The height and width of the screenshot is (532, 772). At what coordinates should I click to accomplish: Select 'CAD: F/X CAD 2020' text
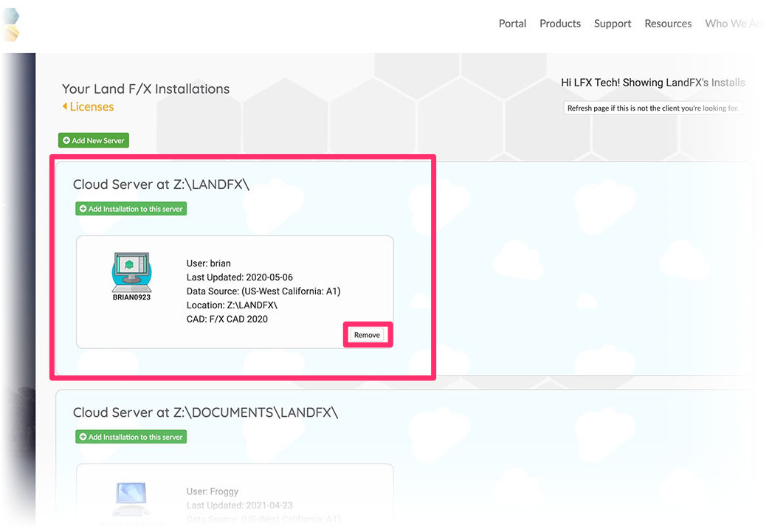[227, 319]
